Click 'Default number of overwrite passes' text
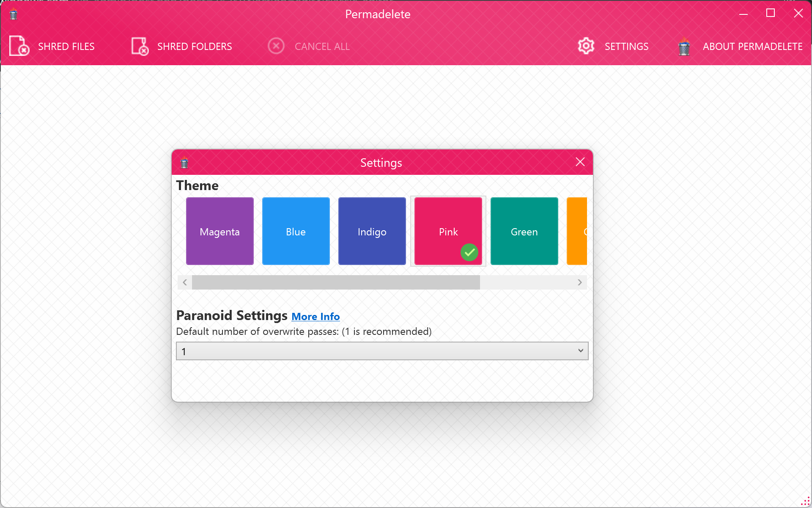Screen dimensions: 812x508 point(304,331)
